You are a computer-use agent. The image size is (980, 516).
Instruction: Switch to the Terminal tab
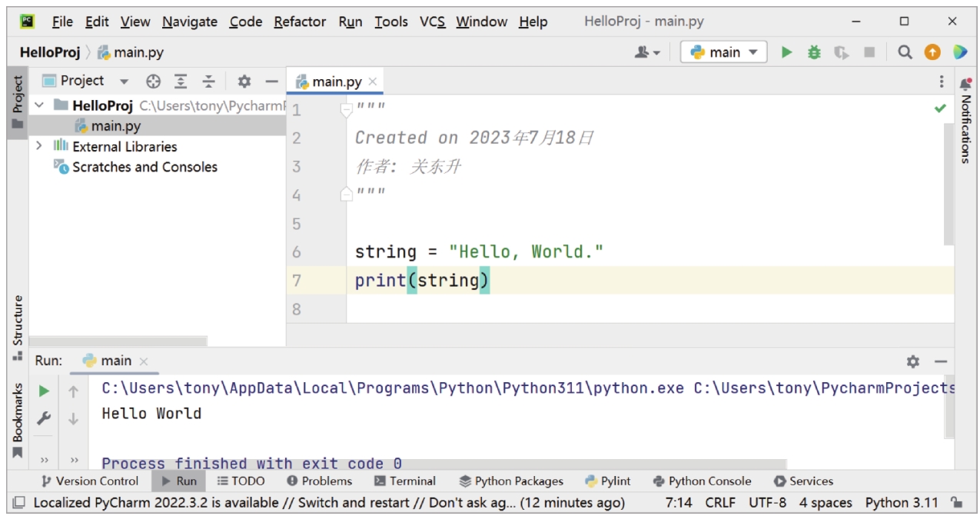click(x=404, y=481)
